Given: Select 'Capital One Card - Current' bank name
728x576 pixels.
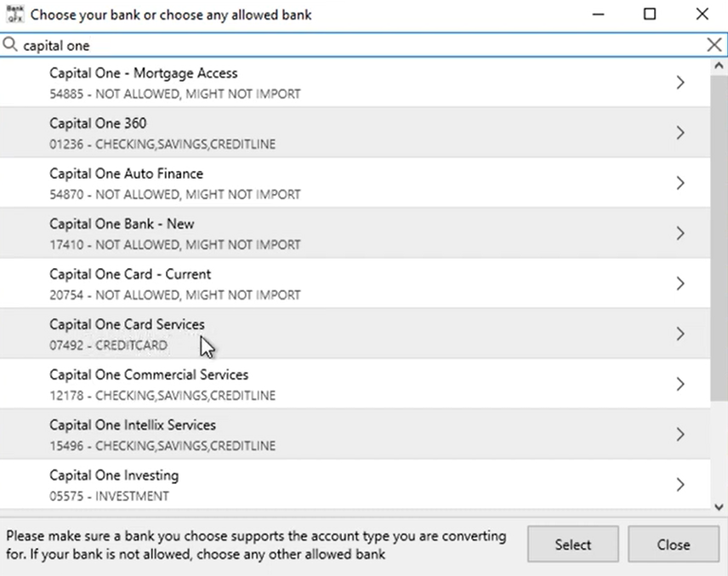Looking at the screenshot, I should tap(130, 274).
